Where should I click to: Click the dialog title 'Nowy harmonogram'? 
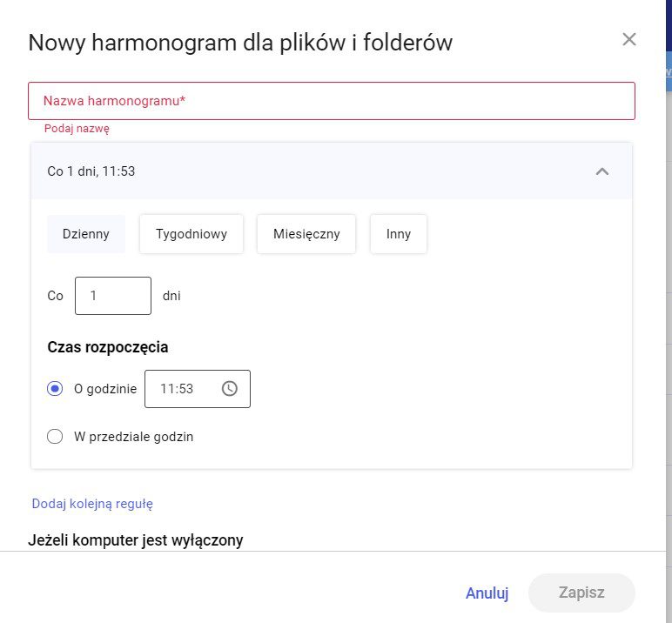point(240,43)
